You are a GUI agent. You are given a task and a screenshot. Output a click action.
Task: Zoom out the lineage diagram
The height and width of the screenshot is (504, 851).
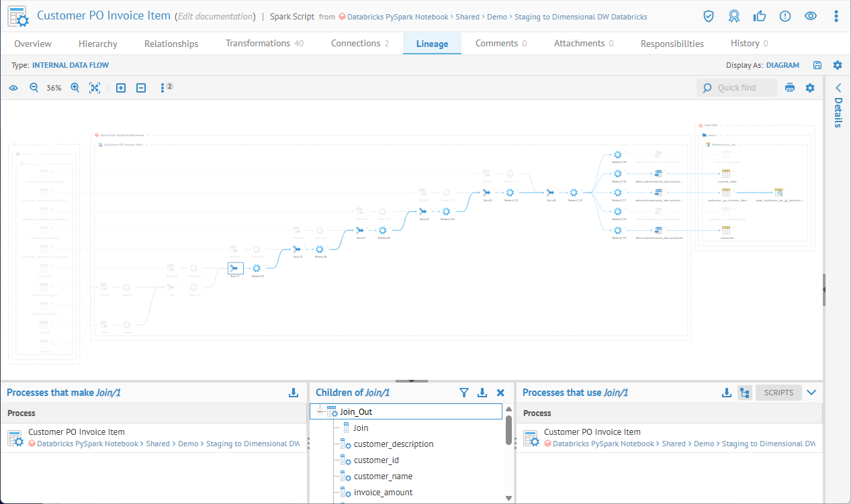34,88
